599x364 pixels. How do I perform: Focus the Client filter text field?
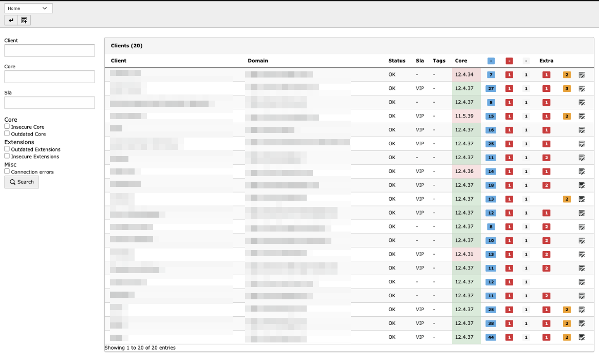49,50
